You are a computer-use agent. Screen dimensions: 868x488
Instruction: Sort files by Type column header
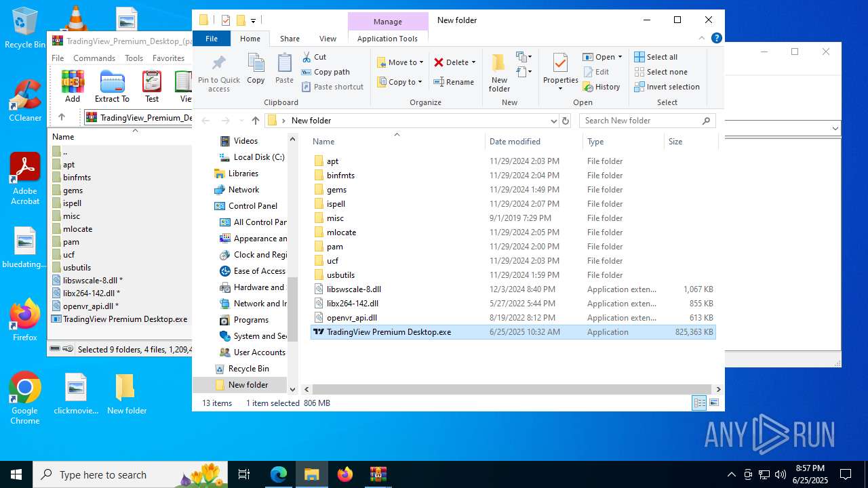click(x=623, y=142)
